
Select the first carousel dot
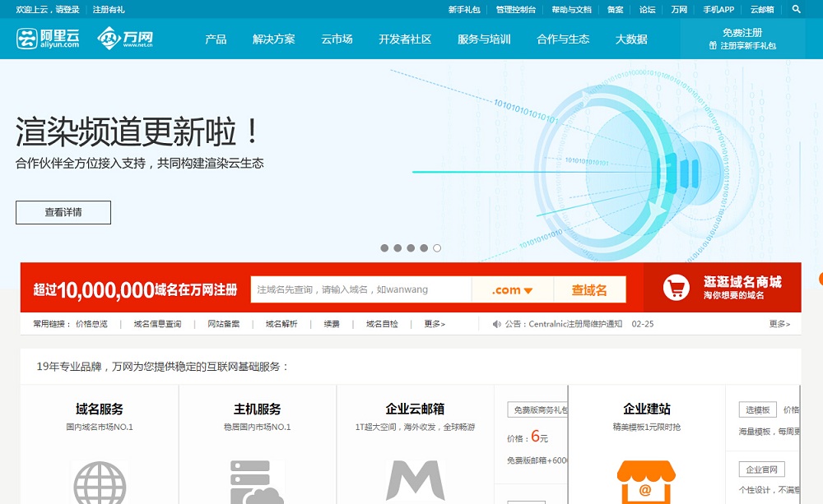pos(384,248)
